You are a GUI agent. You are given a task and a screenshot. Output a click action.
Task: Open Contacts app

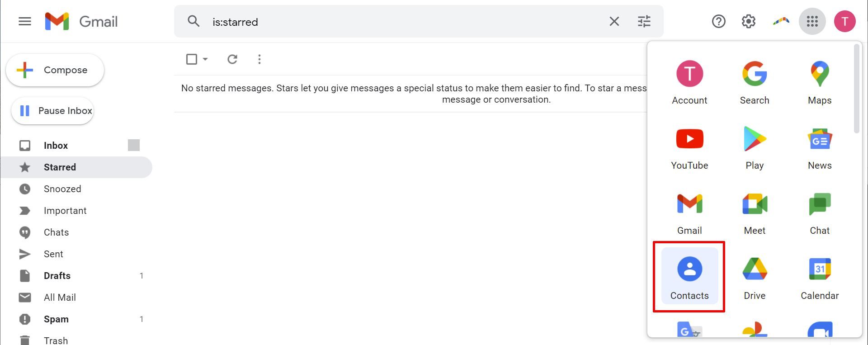pos(689,276)
